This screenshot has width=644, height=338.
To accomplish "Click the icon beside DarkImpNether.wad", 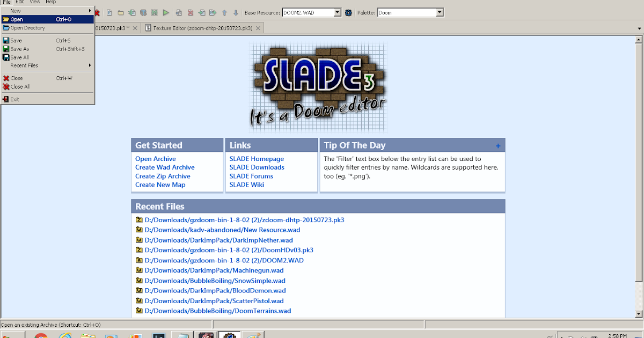I will pyautogui.click(x=138, y=240).
